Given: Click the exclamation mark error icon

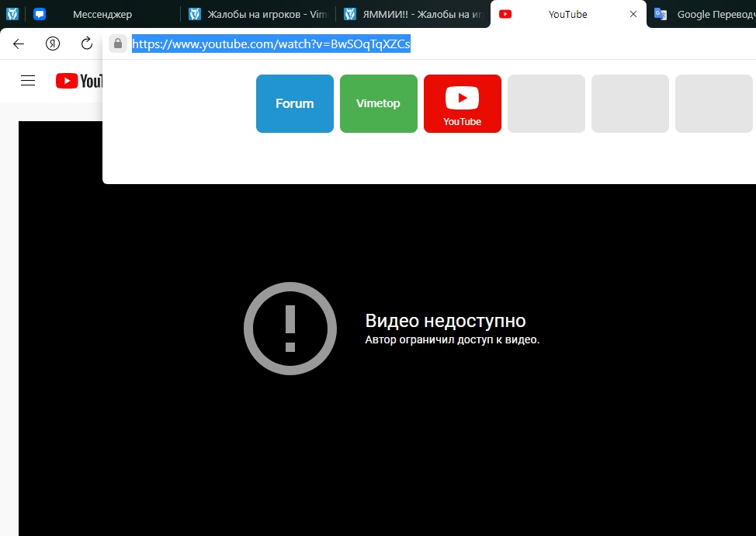Looking at the screenshot, I should pos(290,329).
